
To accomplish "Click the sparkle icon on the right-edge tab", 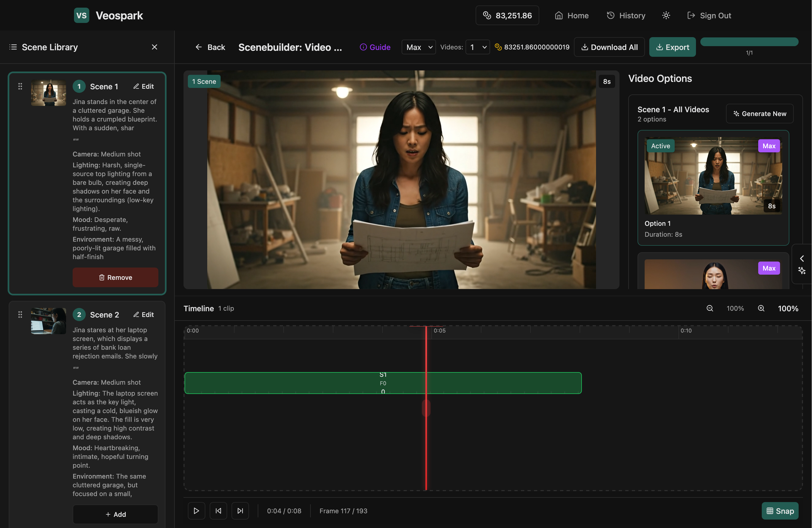I will (x=802, y=271).
